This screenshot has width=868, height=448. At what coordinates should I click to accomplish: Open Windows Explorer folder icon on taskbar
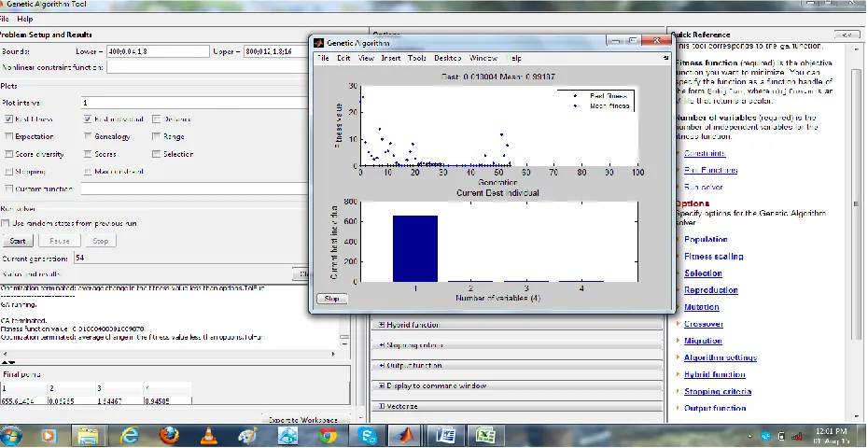tap(88, 437)
